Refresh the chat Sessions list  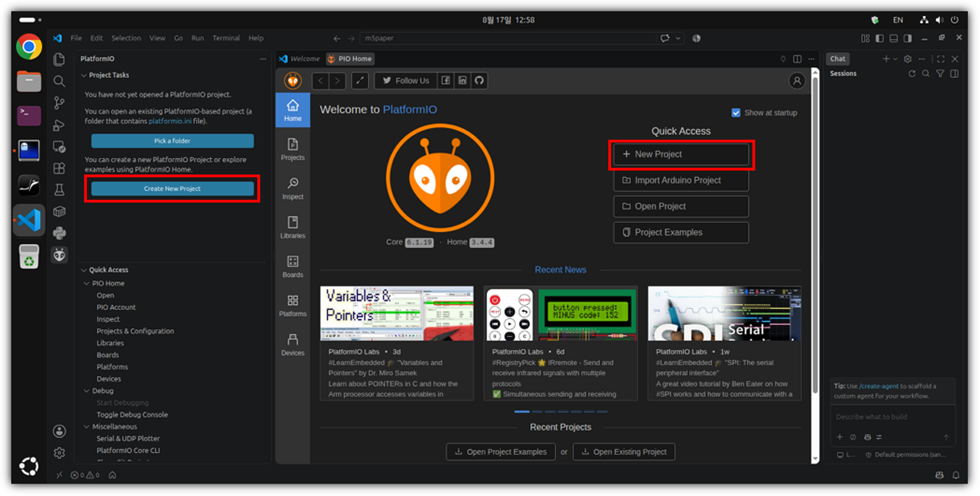(912, 74)
